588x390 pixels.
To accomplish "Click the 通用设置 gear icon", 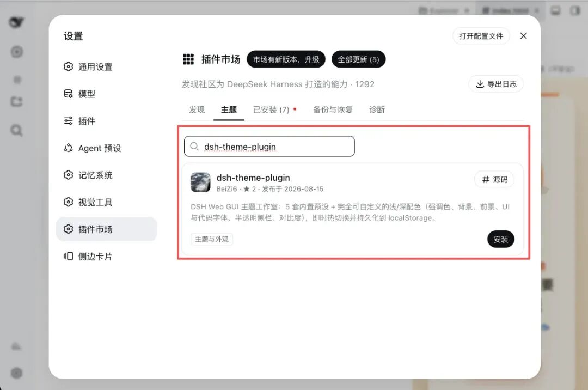I will tap(68, 67).
